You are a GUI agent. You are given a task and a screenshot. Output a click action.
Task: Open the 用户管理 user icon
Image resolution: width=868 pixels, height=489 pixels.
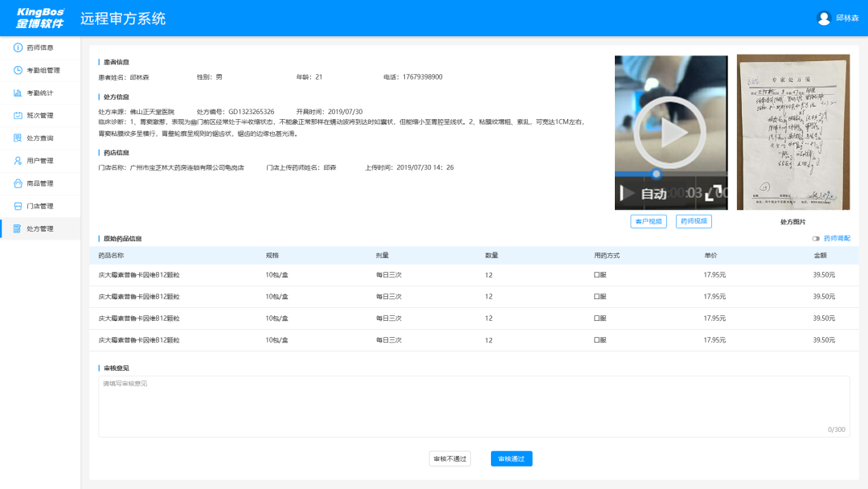pyautogui.click(x=18, y=161)
